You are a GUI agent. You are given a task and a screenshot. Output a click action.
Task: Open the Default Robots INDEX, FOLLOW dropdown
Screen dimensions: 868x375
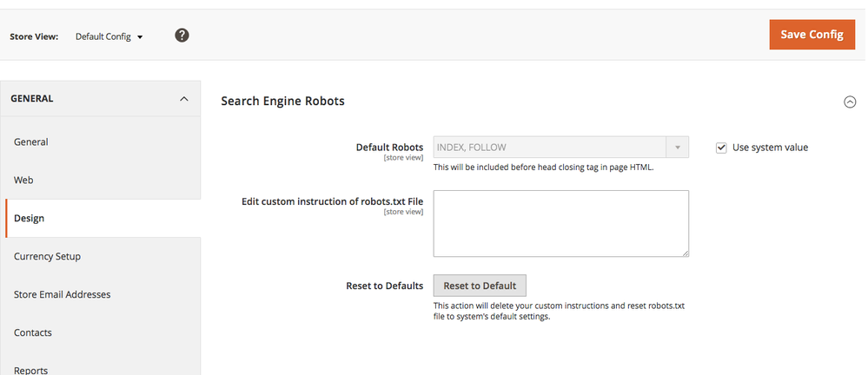coord(560,148)
